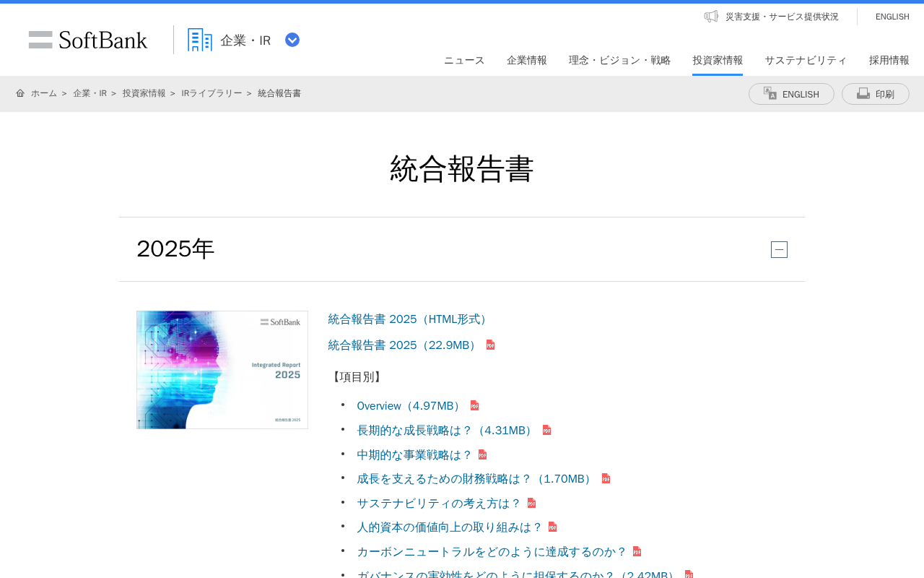Click the home icon in the breadcrumb
924x578 pixels.
coord(20,93)
